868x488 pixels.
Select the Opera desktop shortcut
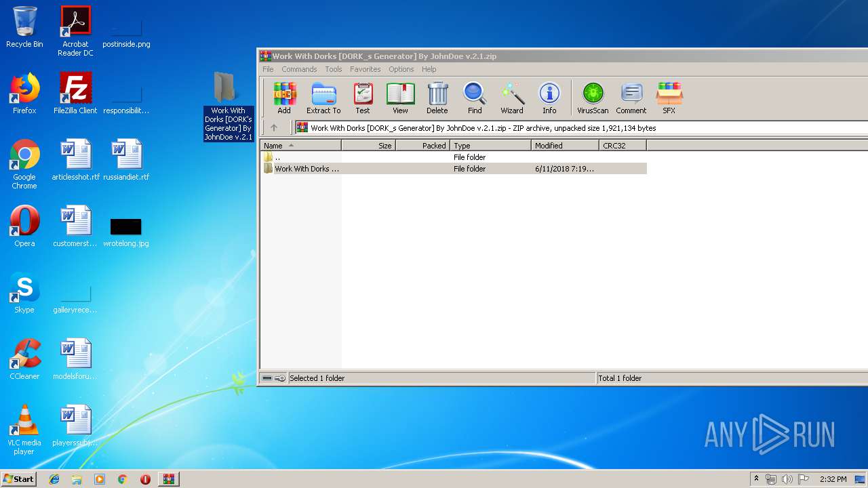(24, 226)
